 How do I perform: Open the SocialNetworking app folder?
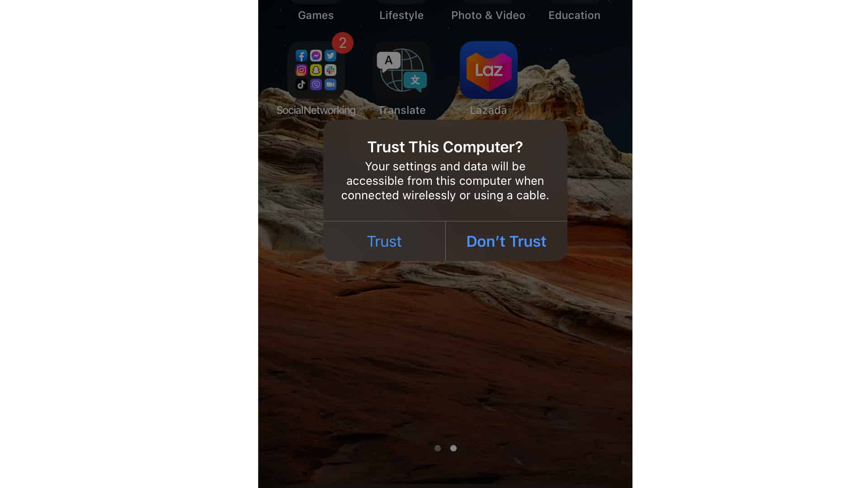[x=316, y=70]
